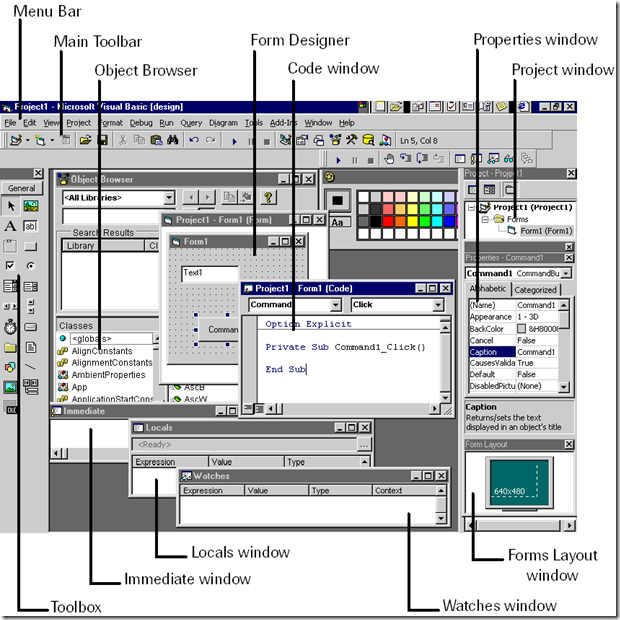The image size is (620, 620).
Task: Click the Text1 textbox on Form1
Action: 210,274
